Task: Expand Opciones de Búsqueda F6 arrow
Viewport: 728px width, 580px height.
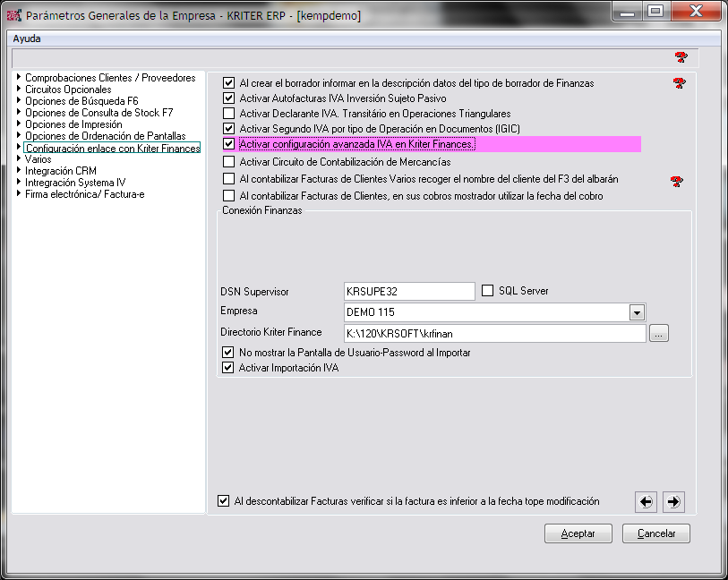Action: 19,99
